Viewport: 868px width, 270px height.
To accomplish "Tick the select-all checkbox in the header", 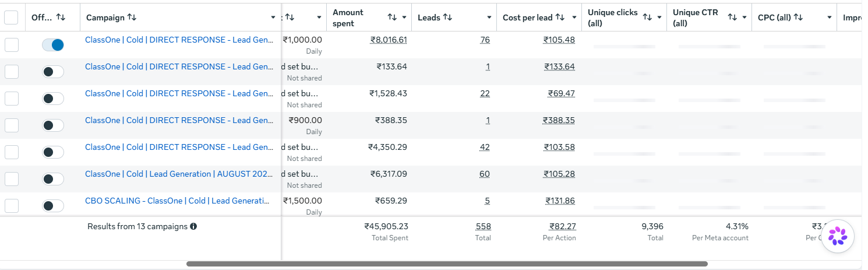I will 11,17.
